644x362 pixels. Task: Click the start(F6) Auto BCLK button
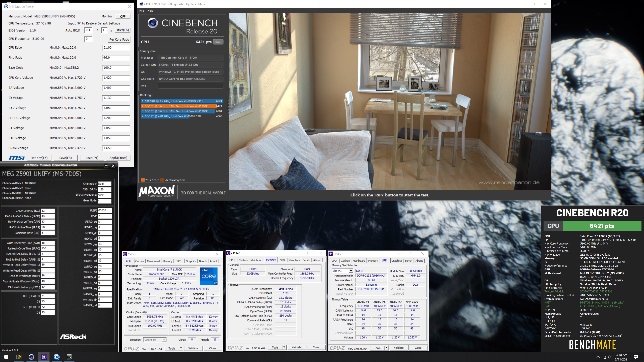123,30
